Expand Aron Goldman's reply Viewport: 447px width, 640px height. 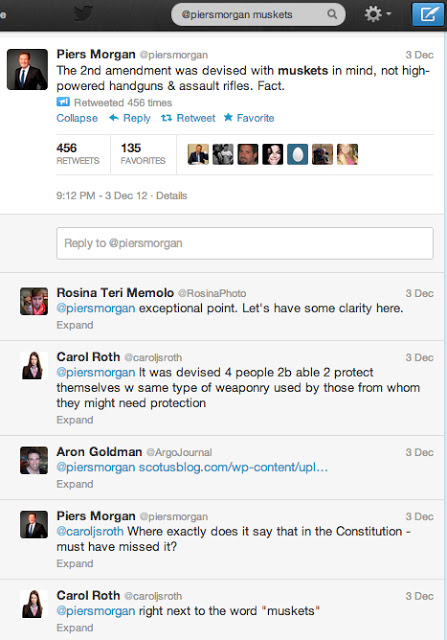75,484
